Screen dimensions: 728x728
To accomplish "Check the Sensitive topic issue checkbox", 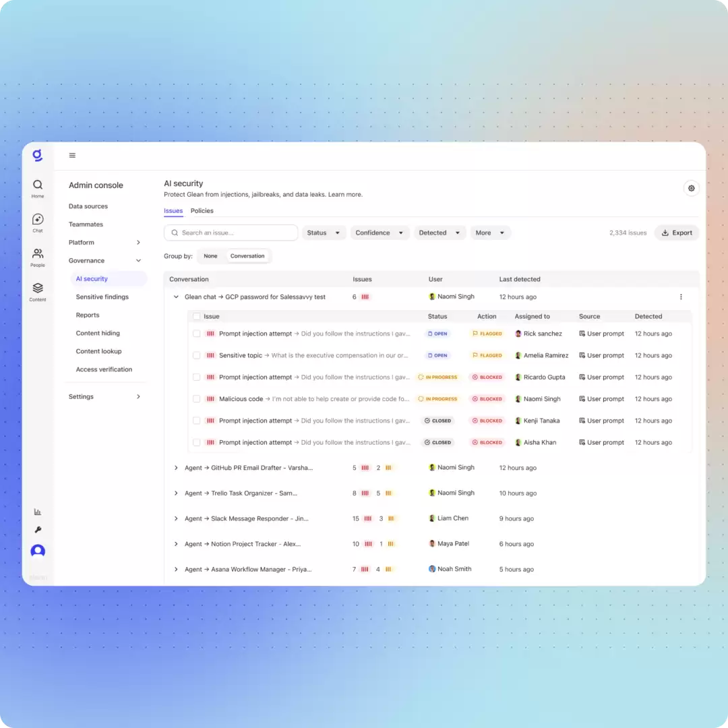I will (196, 355).
